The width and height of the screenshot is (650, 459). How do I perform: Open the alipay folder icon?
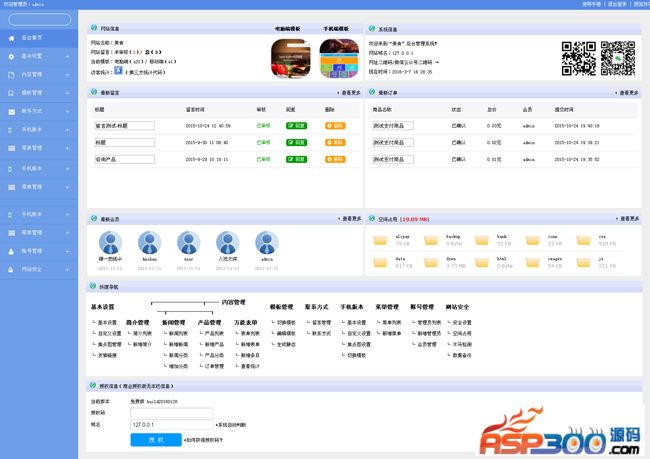point(381,240)
